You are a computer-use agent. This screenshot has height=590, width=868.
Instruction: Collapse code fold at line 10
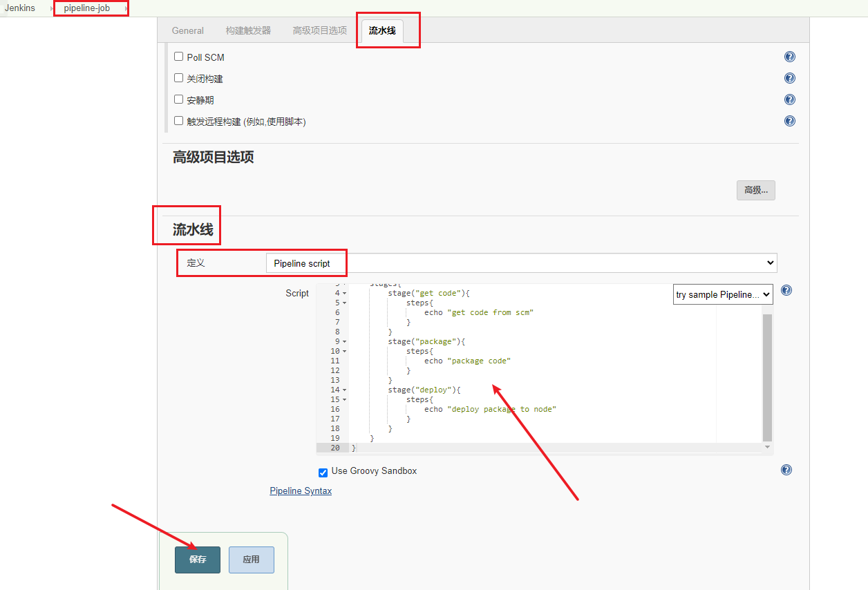pyautogui.click(x=344, y=351)
